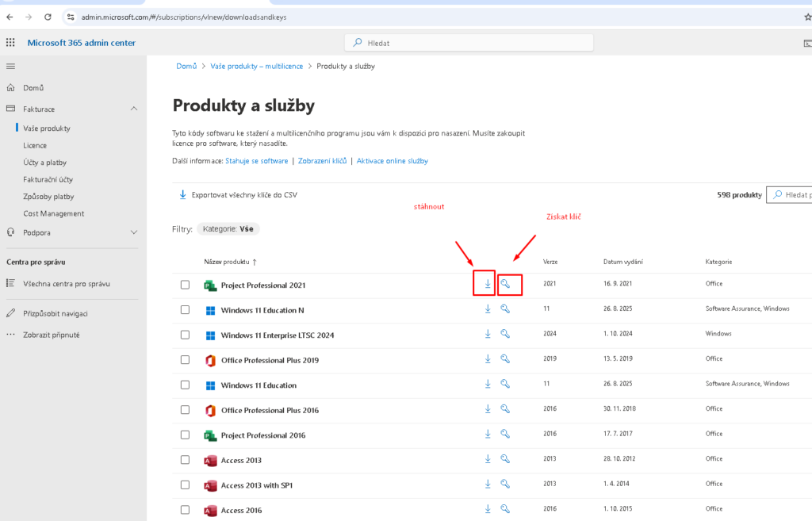Click Přizpůsobit navigaci
The image size is (812, 521).
(x=55, y=314)
